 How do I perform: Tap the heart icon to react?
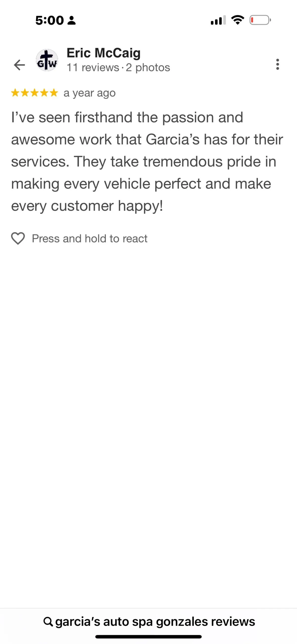[18, 238]
